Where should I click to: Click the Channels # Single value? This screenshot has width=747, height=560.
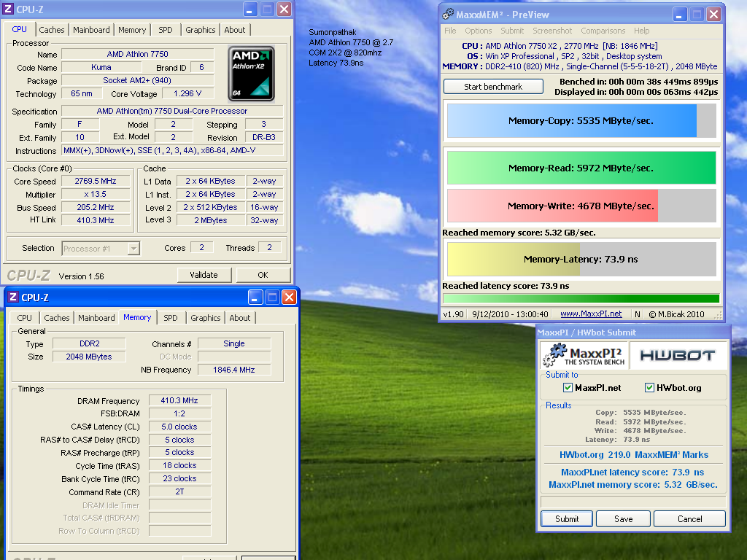234,343
